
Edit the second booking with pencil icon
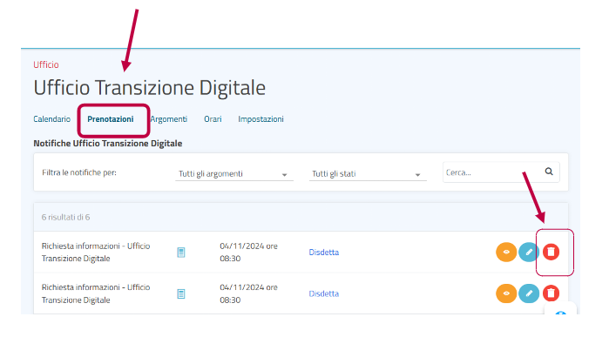point(529,293)
